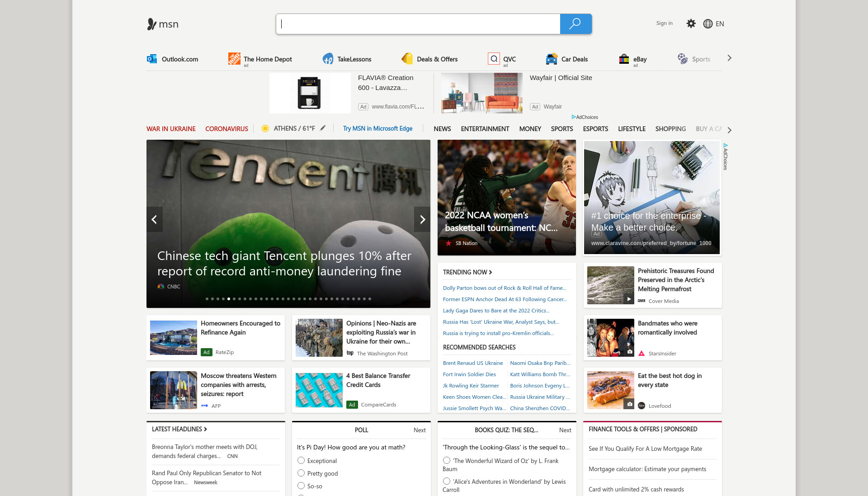This screenshot has width=868, height=496.
Task: Open Dolly Parton trending story link
Action: (x=504, y=288)
